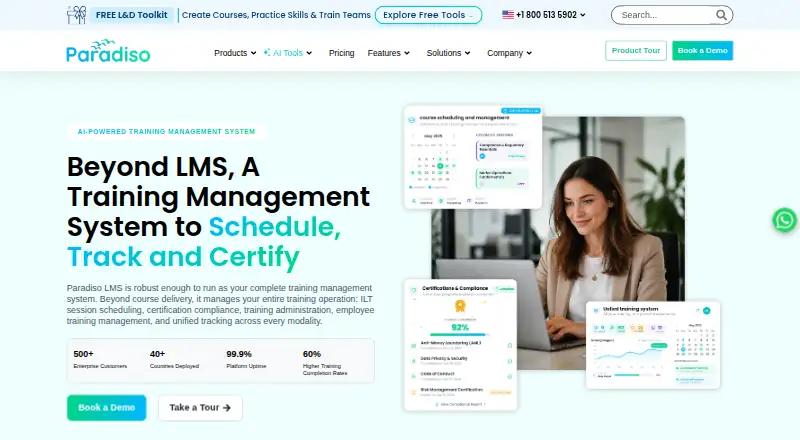800x440 pixels.
Task: Click the search magnifier icon
Action: coord(721,15)
